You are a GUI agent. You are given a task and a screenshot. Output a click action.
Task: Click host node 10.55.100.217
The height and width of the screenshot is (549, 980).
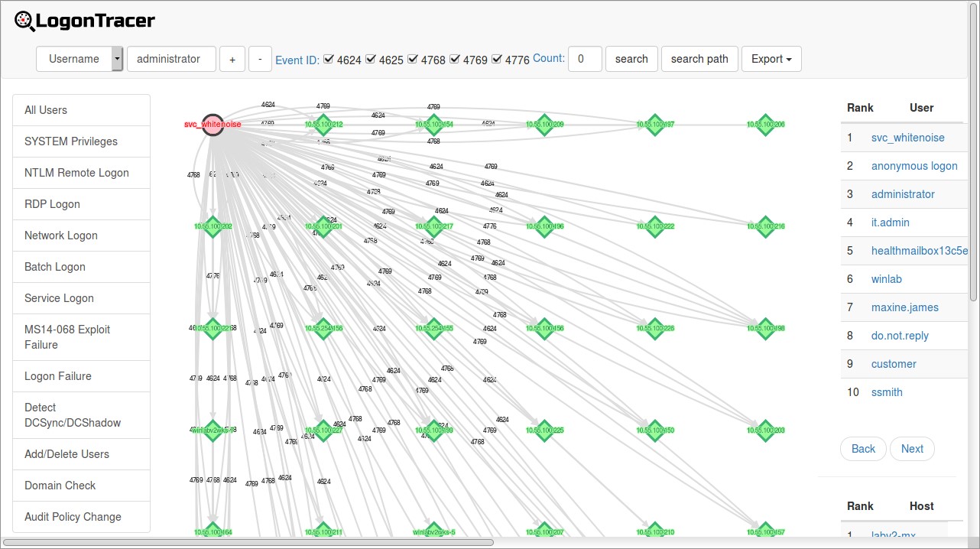[433, 226]
